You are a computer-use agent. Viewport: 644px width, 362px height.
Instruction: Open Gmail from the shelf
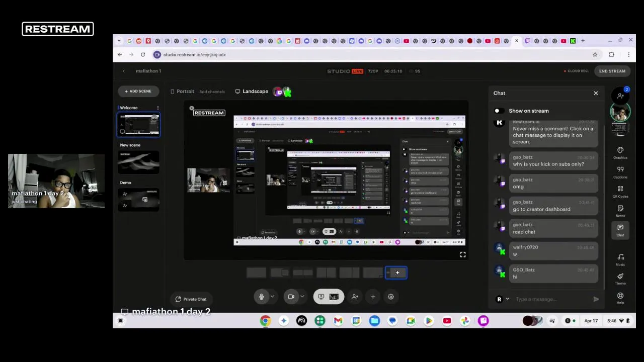(x=338, y=321)
